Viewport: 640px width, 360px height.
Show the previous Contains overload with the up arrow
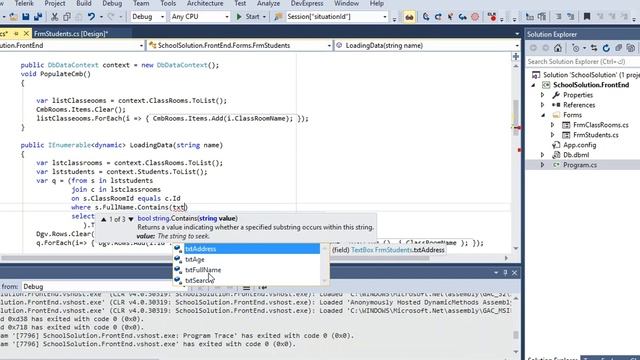click(x=104, y=219)
